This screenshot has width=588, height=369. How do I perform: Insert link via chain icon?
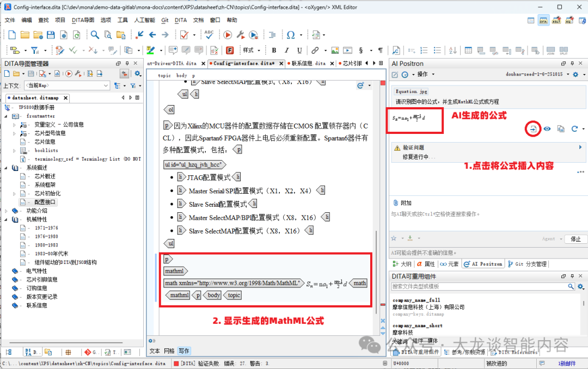pyautogui.click(x=315, y=50)
